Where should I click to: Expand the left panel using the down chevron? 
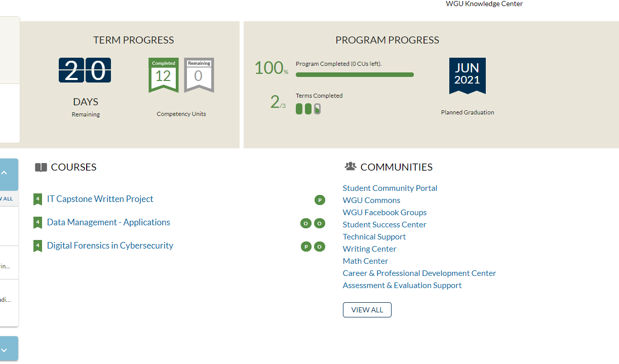tap(5, 350)
